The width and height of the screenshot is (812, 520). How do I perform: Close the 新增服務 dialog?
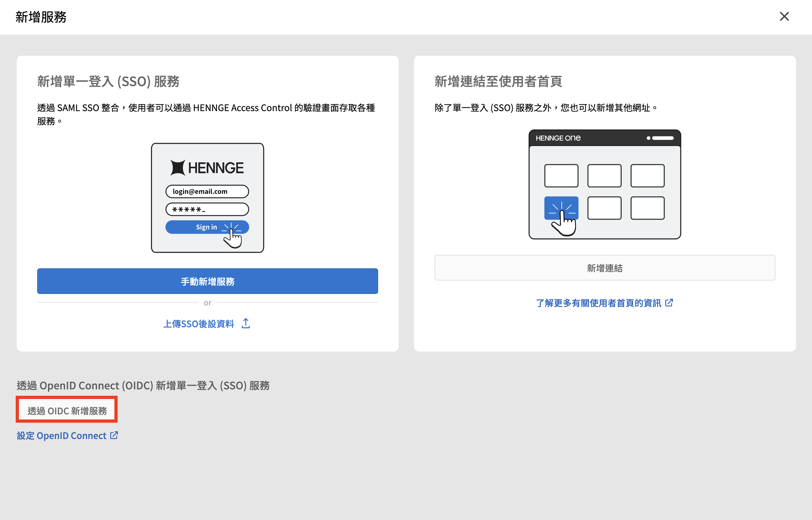[x=784, y=17]
